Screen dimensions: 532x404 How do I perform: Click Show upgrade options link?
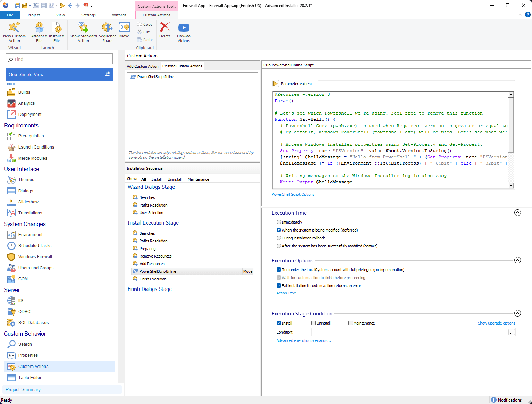click(x=496, y=323)
